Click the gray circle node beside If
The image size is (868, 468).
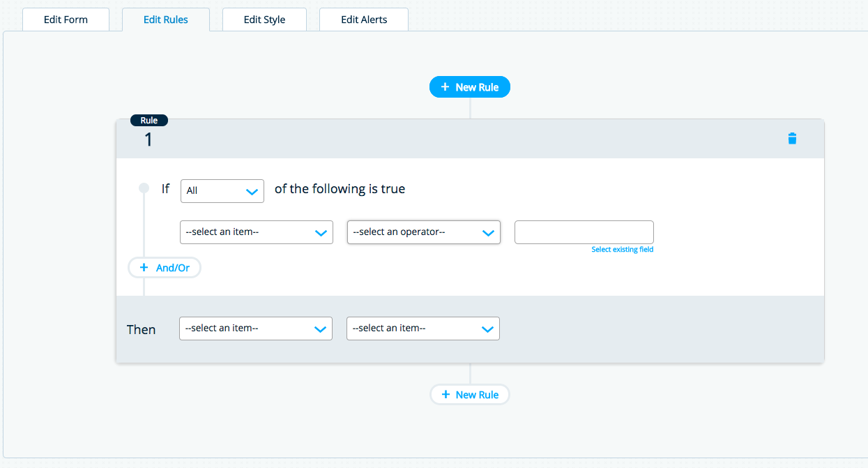point(144,188)
